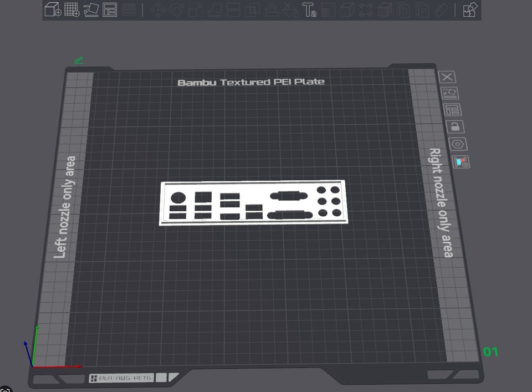Open plate settings hexagon icon

(460, 144)
